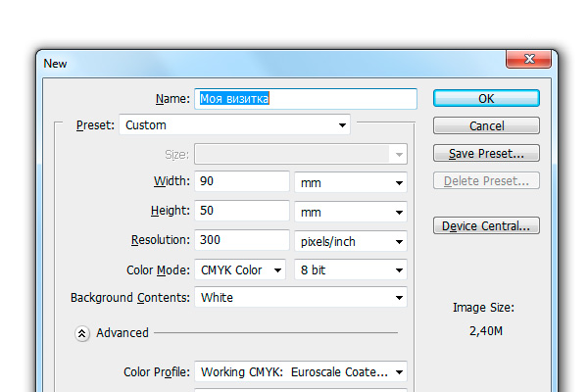Image resolution: width=588 pixels, height=392 pixels.
Task: Open Color Mode dropdown showing CMYK Color
Action: click(x=240, y=269)
